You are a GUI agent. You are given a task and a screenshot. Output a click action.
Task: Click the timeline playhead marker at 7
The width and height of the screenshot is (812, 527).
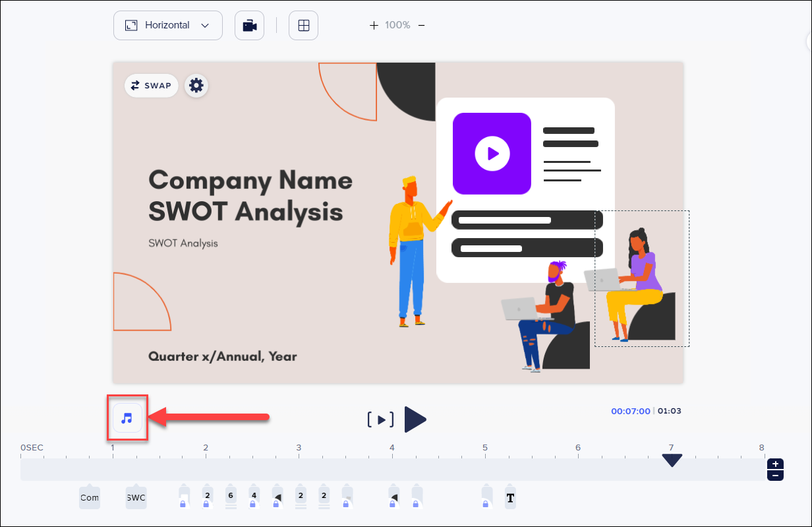tap(672, 460)
